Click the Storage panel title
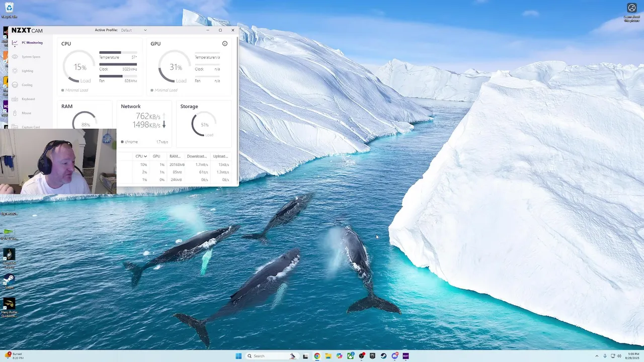 [189, 107]
